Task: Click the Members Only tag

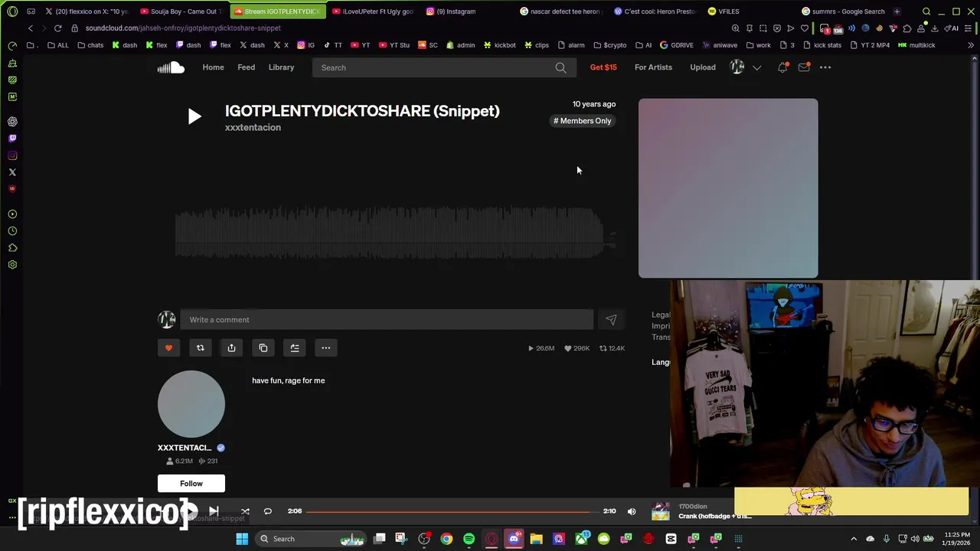Action: coord(583,121)
